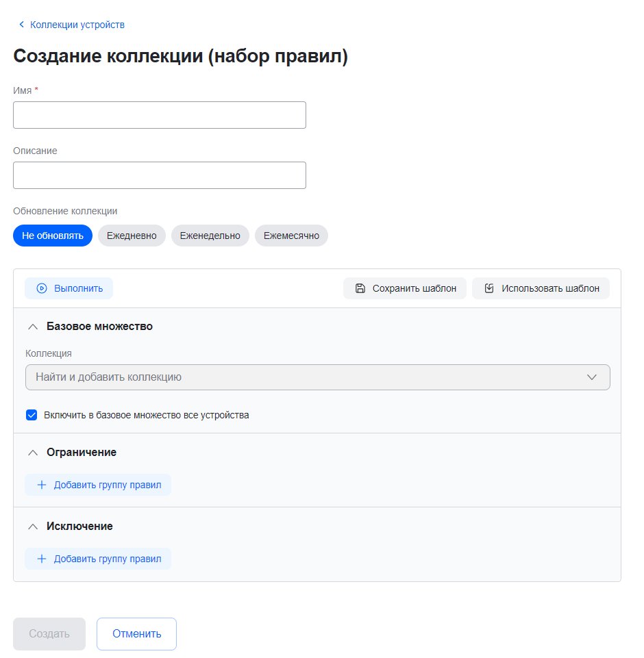Collapse the Ограничение section

point(32,453)
